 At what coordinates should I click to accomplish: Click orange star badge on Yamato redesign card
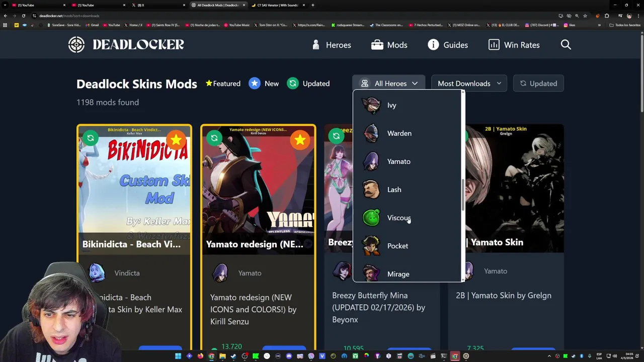pyautogui.click(x=300, y=140)
